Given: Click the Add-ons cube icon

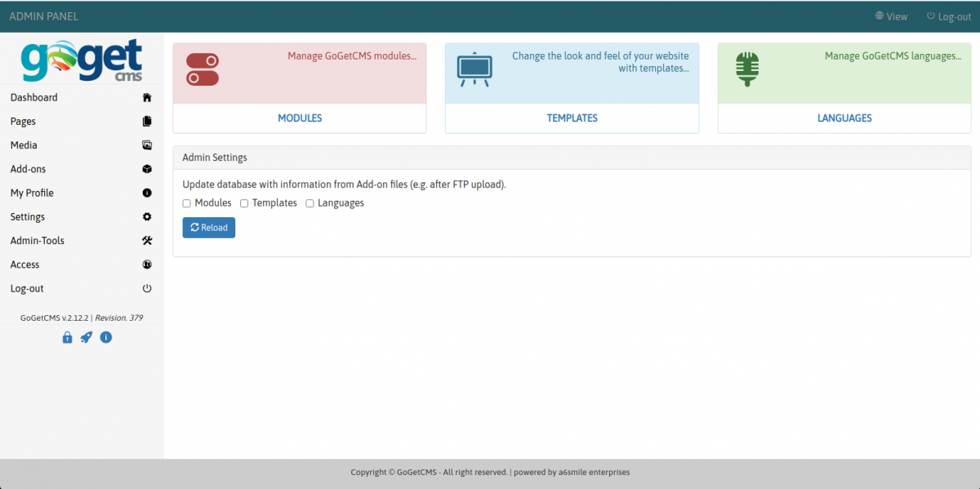Looking at the screenshot, I should tap(147, 169).
